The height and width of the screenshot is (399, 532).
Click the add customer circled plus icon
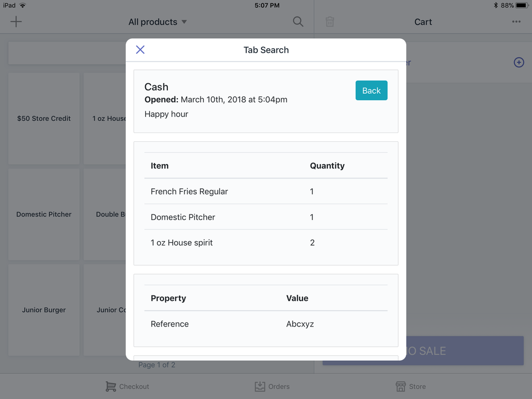tap(519, 63)
